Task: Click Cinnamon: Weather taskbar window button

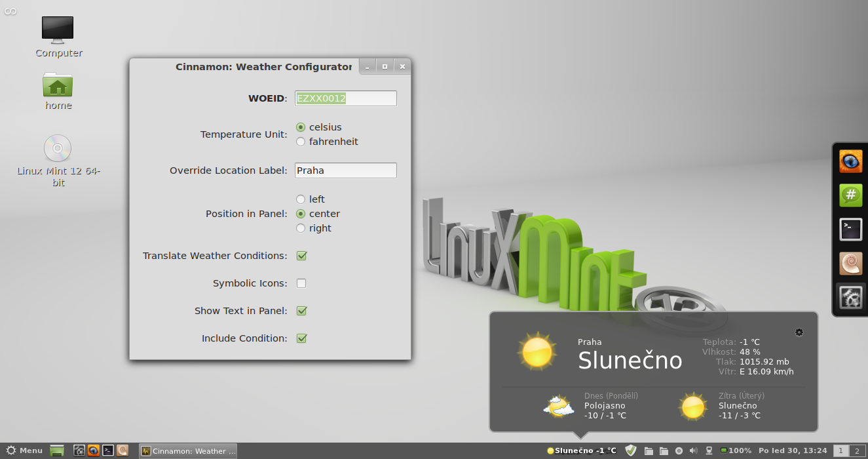Action: click(188, 450)
